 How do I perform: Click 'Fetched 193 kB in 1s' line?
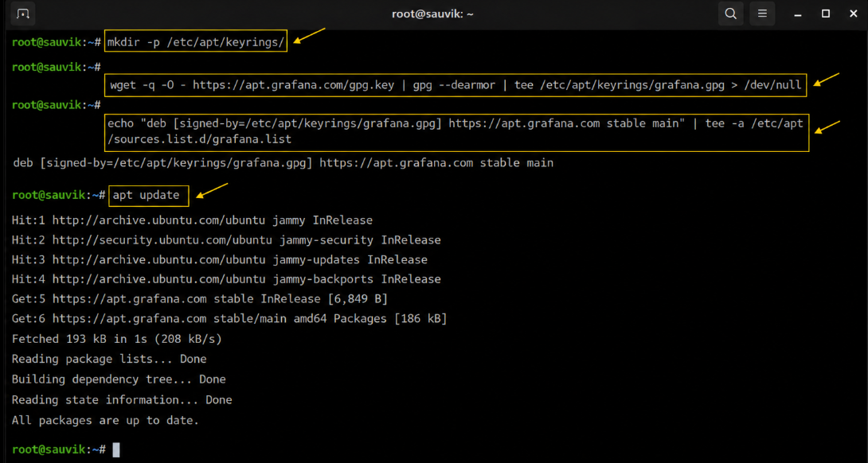117,339
